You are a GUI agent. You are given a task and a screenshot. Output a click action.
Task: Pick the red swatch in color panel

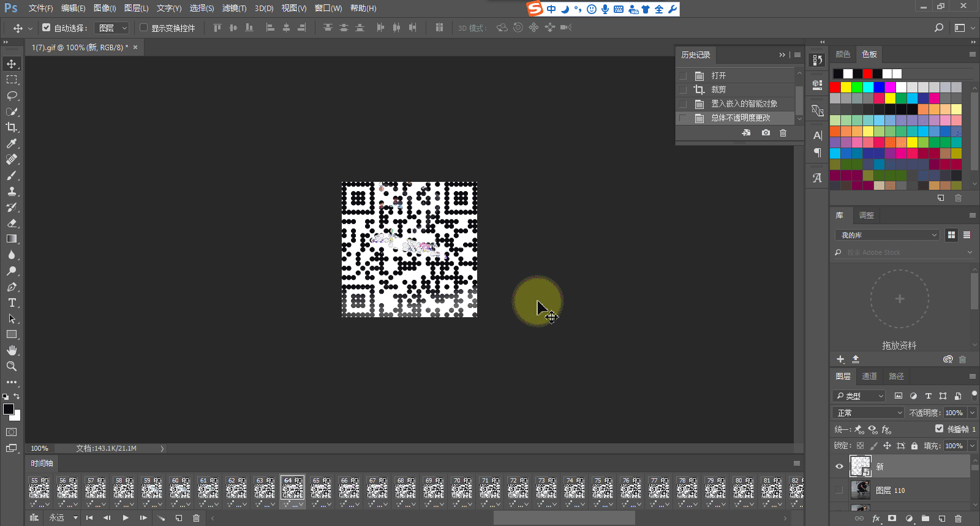click(836, 88)
